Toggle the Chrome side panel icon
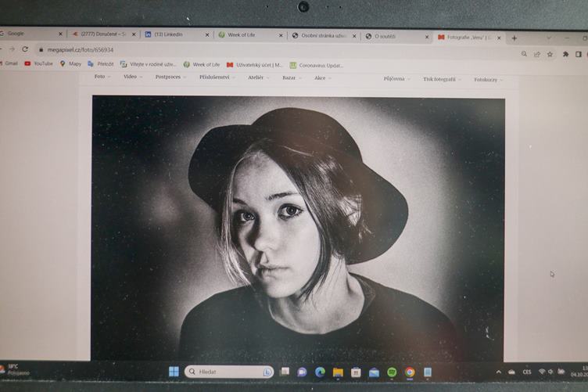The image size is (588, 392). coord(579,55)
